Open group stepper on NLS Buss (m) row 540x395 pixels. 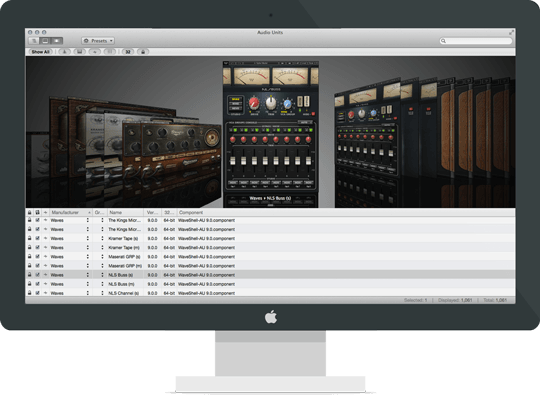point(102,284)
